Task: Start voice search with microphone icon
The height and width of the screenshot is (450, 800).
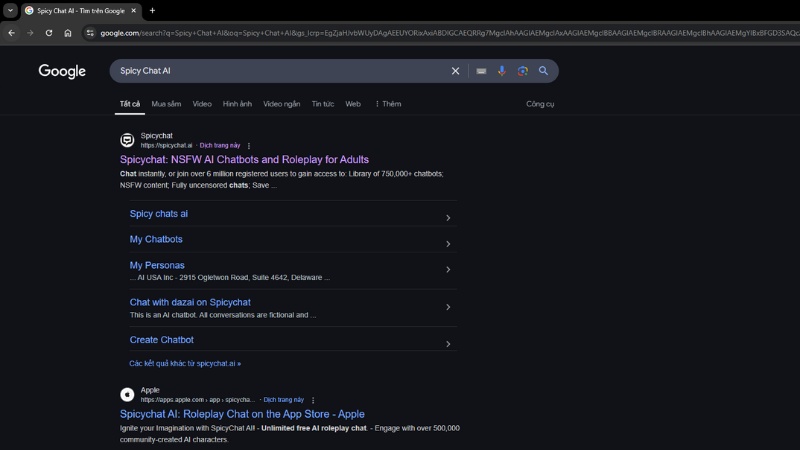Action: [502, 71]
